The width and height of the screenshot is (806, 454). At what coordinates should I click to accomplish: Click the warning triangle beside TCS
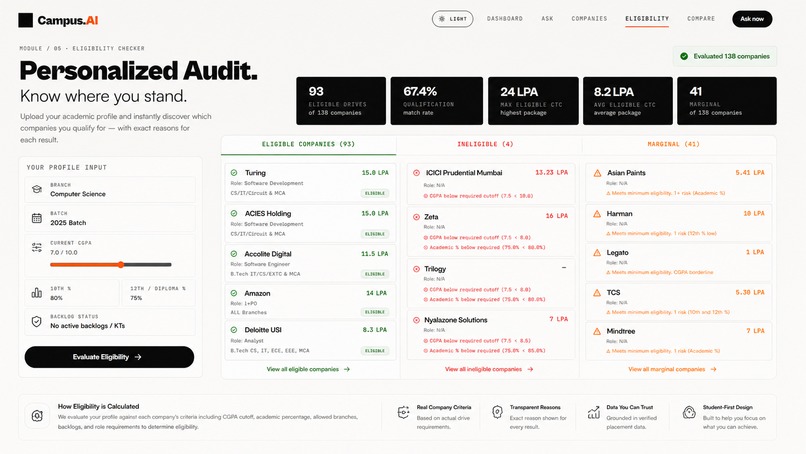(x=597, y=293)
